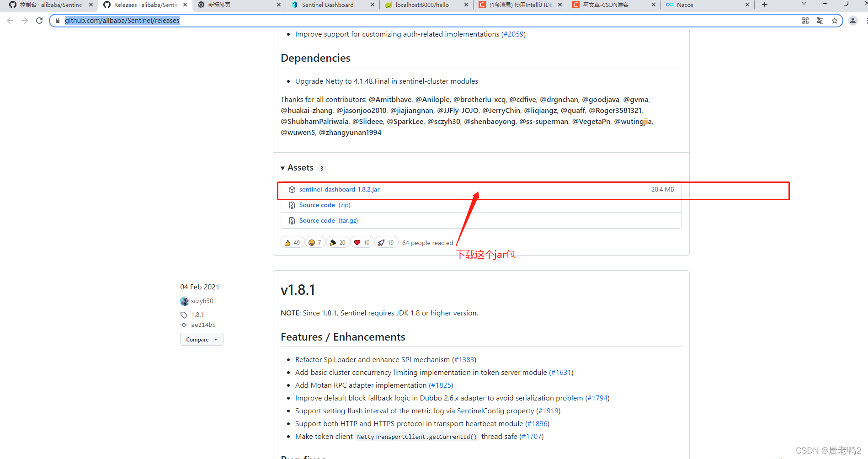Minimize the browser window
The width and height of the screenshot is (868, 459).
click(825, 4)
